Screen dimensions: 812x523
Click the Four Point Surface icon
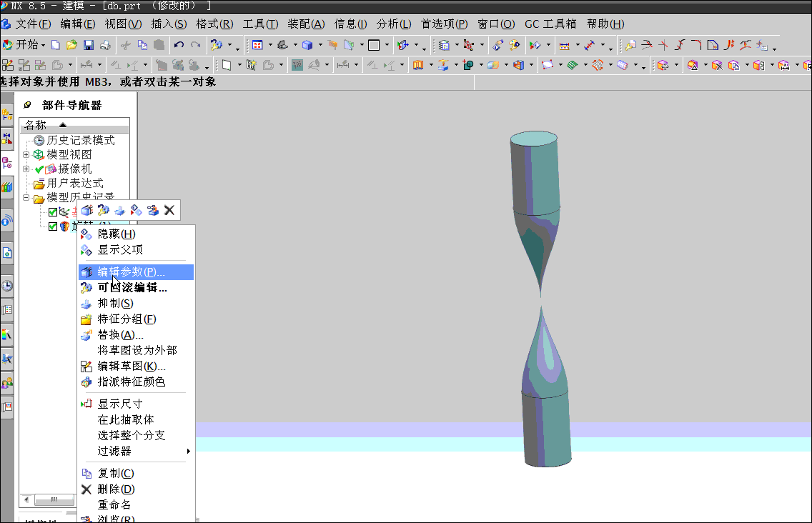pyautogui.click(x=548, y=65)
